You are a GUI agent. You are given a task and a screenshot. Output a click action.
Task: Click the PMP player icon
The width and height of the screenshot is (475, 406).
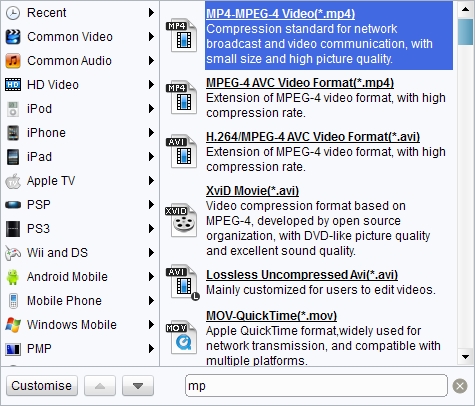point(13,349)
